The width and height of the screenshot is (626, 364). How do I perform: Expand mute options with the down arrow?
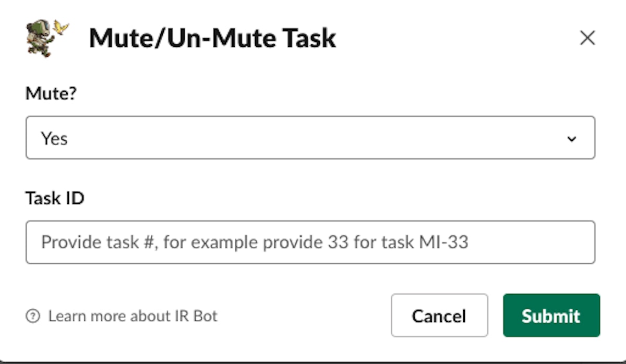tap(572, 139)
